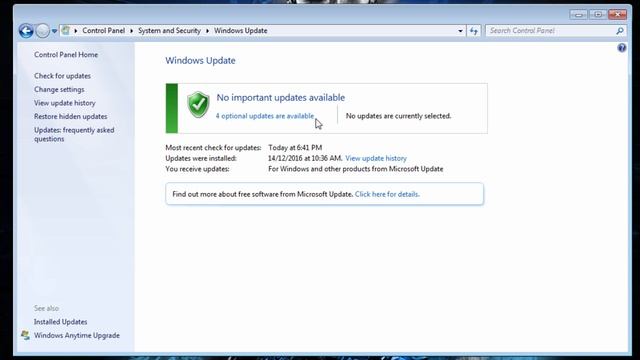Image resolution: width=640 pixels, height=360 pixels.
Task: Open recent pages dropdown beside navigation arrows
Action: (x=54, y=31)
